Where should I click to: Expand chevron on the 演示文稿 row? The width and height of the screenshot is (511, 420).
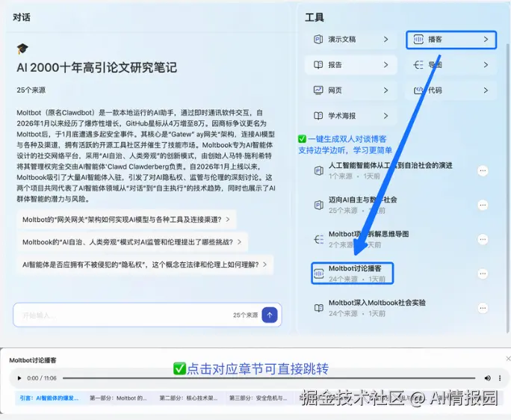[x=385, y=40]
